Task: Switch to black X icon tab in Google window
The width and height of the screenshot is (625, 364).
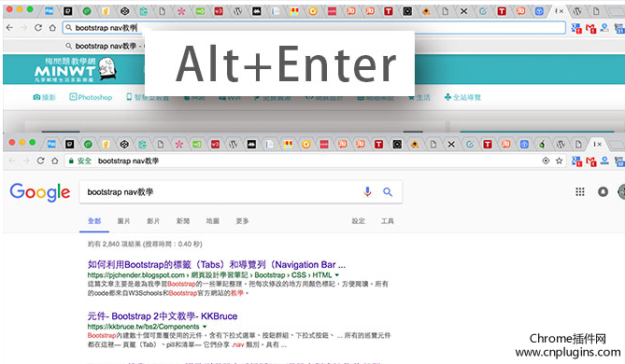Action: (451, 144)
